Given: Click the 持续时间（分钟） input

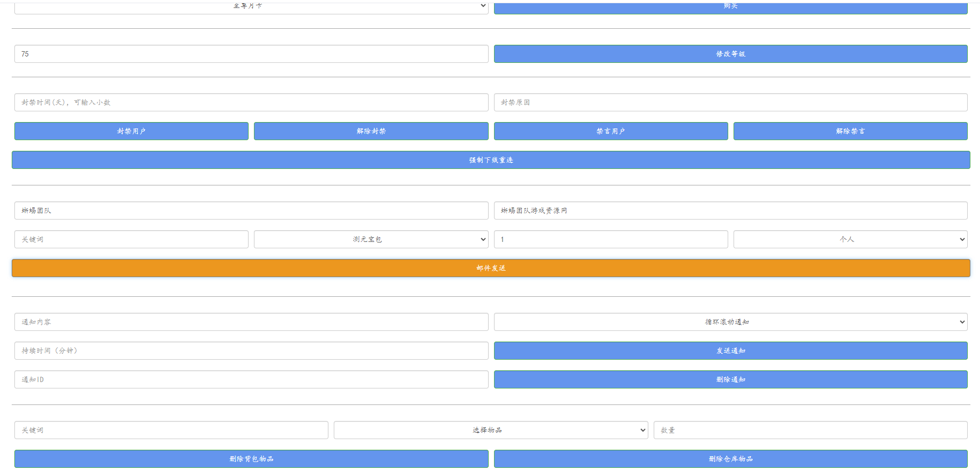Looking at the screenshot, I should click(251, 351).
